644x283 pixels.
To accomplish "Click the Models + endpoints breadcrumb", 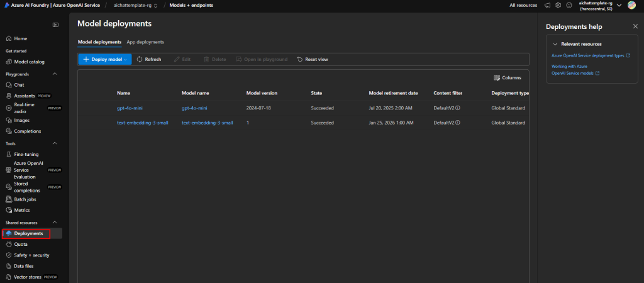I will [x=191, y=5].
